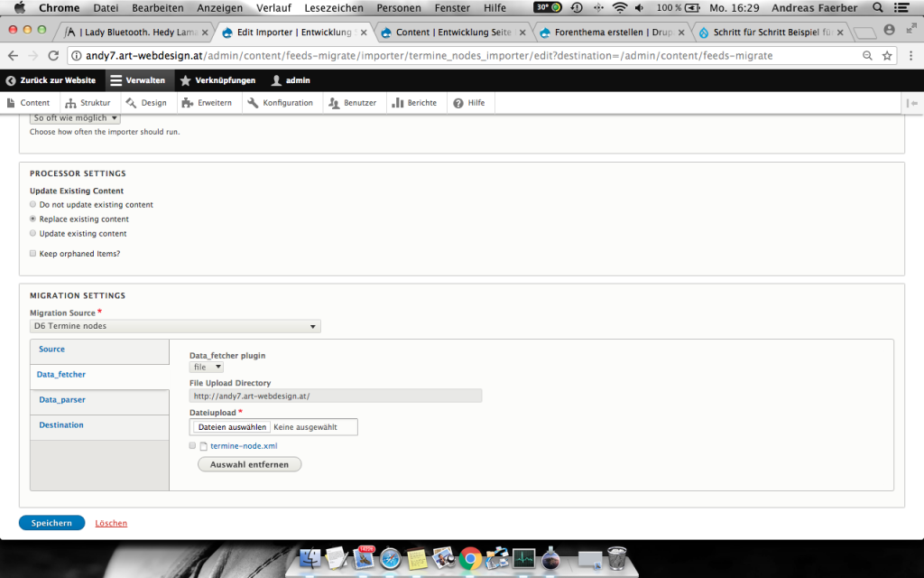Launch Safari from the Dock
The height and width of the screenshot is (578, 924).
click(x=390, y=559)
